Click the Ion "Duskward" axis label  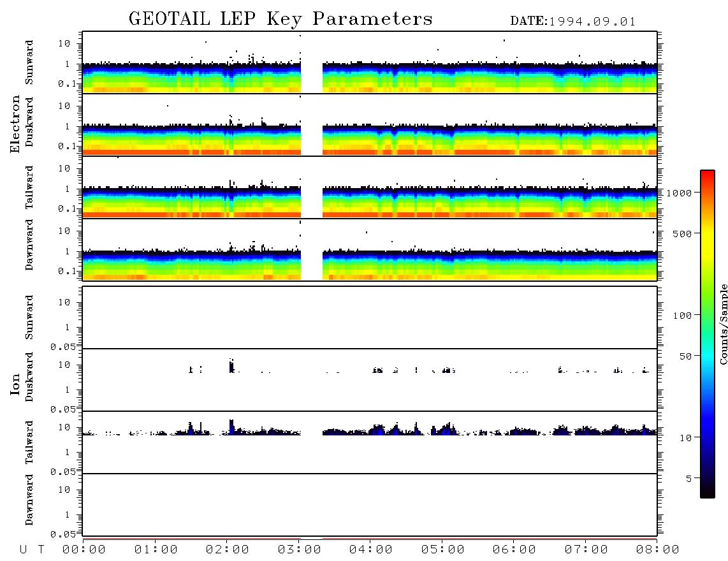pos(29,377)
